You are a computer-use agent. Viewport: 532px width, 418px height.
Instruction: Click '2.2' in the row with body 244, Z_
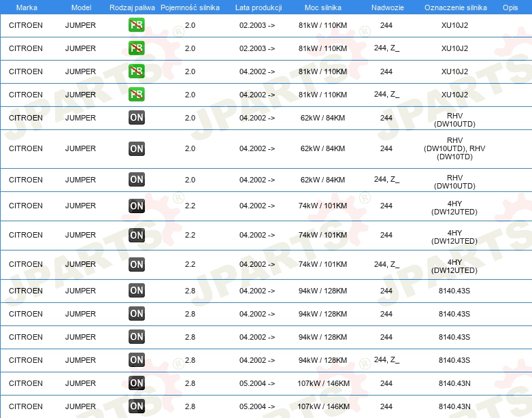tap(190, 264)
